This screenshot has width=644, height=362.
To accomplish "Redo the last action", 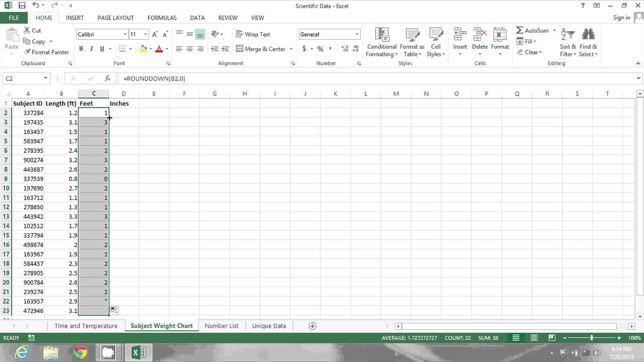I will (55, 6).
